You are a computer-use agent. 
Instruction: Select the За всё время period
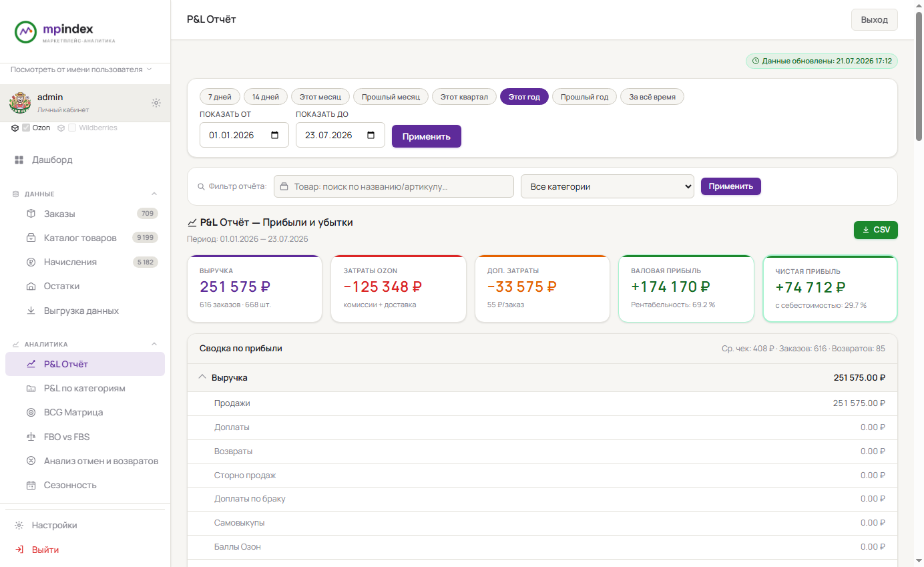pyautogui.click(x=652, y=97)
